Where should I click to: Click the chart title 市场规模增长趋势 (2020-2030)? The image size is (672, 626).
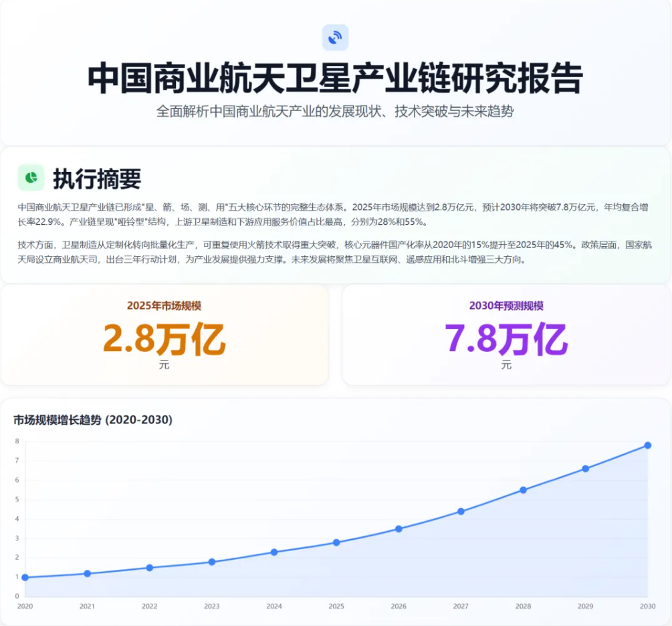point(93,420)
